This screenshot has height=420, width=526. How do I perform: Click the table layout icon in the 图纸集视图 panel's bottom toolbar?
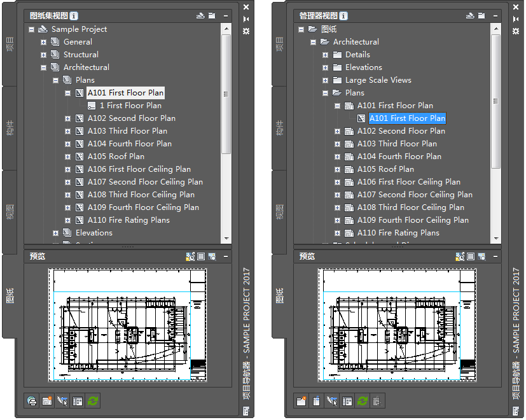[78, 401]
